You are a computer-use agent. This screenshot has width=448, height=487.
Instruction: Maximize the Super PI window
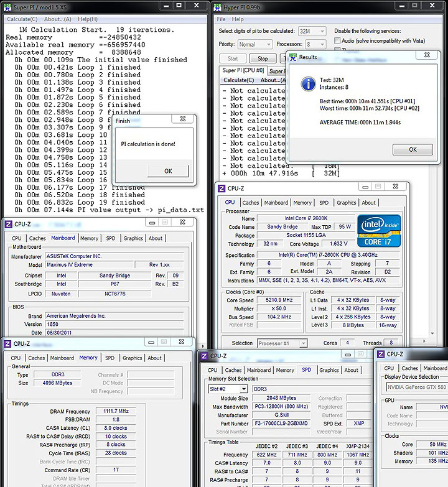pyautogui.click(x=179, y=5)
